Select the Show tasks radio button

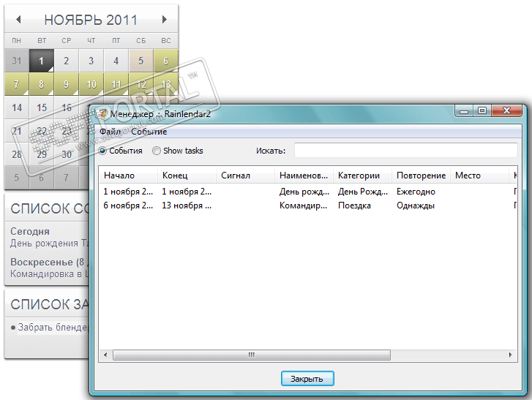pyautogui.click(x=157, y=151)
